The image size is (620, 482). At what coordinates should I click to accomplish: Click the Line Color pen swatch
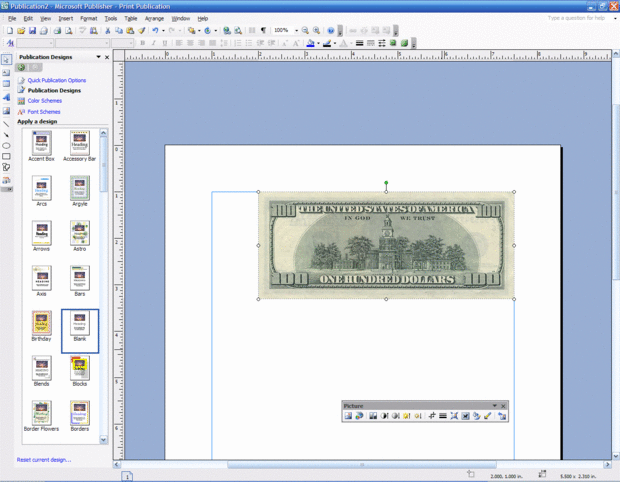pyautogui.click(x=327, y=43)
